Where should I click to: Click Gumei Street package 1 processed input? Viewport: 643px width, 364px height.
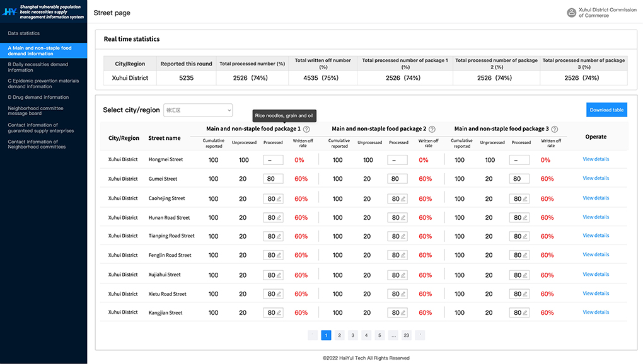click(x=273, y=179)
